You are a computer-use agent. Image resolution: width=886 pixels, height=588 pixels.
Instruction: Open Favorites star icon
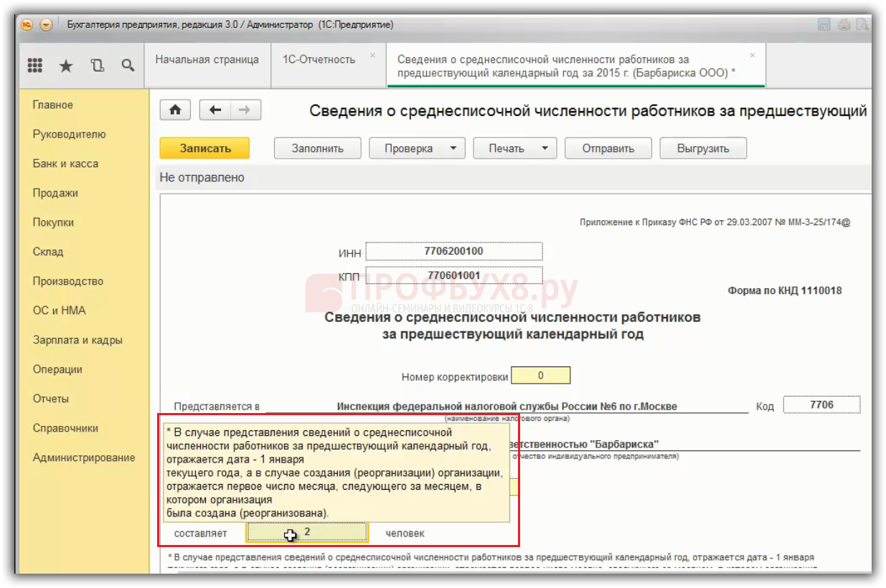pos(66,66)
